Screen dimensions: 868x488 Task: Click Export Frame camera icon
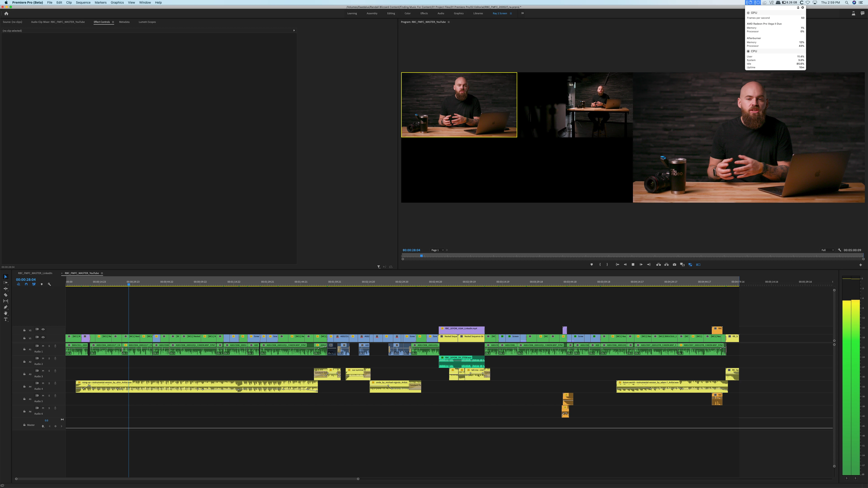point(674,265)
